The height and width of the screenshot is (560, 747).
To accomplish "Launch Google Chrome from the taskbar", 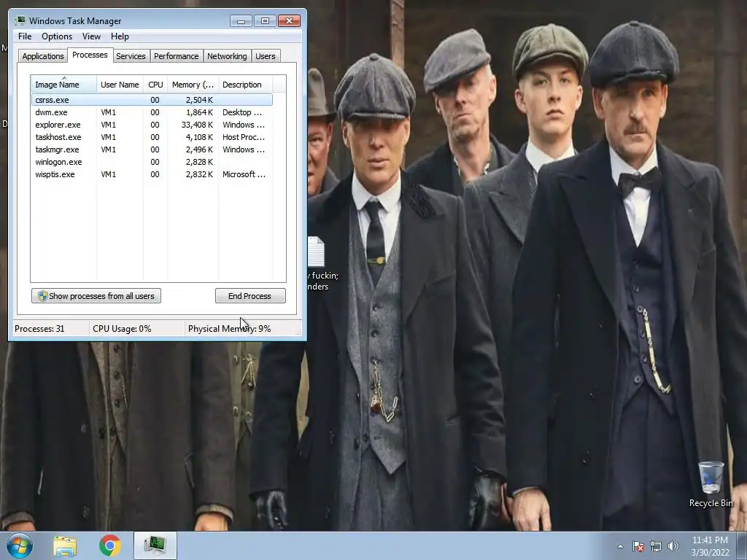I will click(x=110, y=545).
